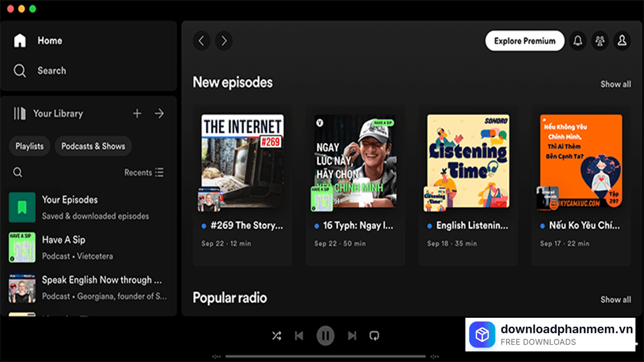The width and height of the screenshot is (644, 362).
Task: Select the Podcasts & Shows filter
Action: (93, 146)
